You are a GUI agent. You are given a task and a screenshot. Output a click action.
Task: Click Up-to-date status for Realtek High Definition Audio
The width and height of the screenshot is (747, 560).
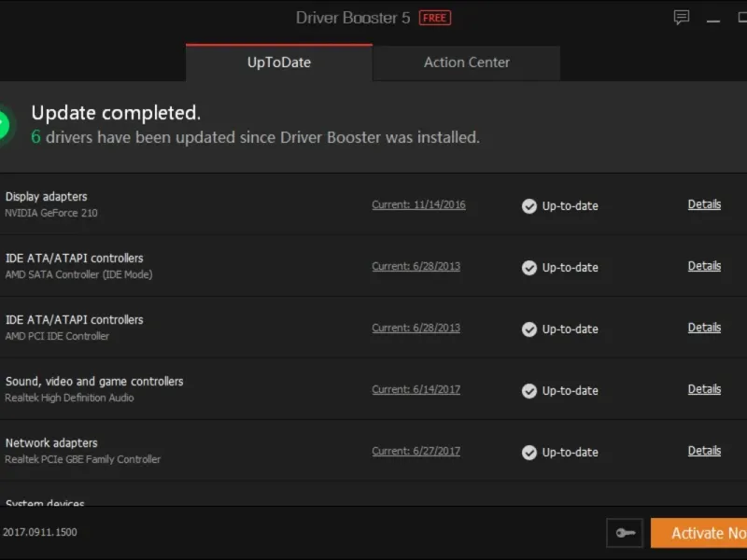point(570,390)
